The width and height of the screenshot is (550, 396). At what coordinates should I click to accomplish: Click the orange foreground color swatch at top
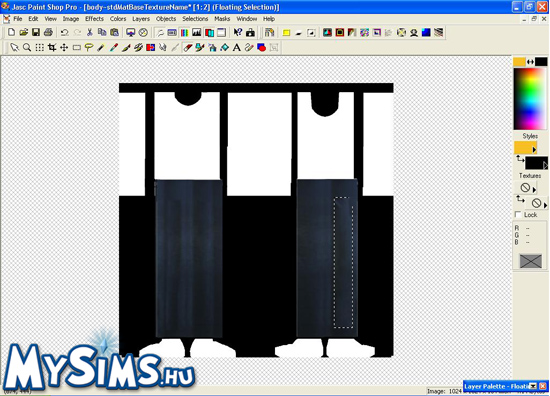(x=519, y=62)
